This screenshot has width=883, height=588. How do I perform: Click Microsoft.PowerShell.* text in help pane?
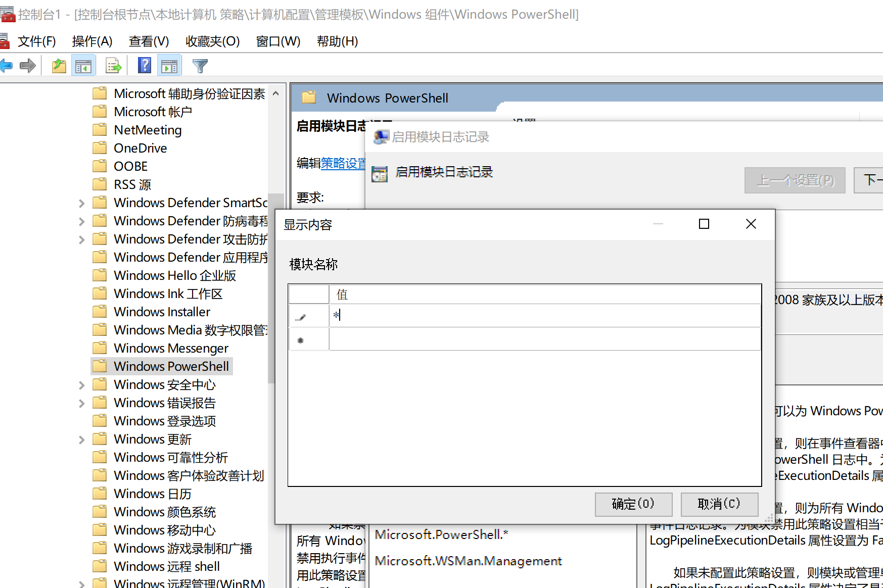point(441,534)
